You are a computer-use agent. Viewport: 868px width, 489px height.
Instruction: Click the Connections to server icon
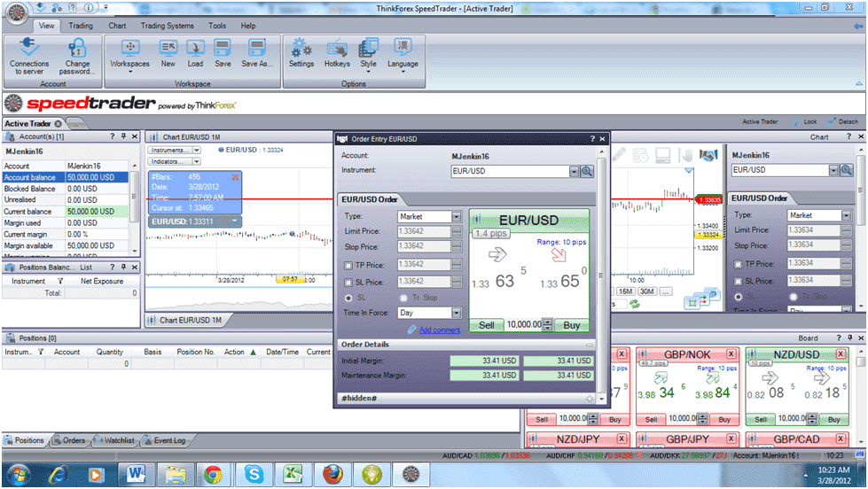click(x=29, y=49)
